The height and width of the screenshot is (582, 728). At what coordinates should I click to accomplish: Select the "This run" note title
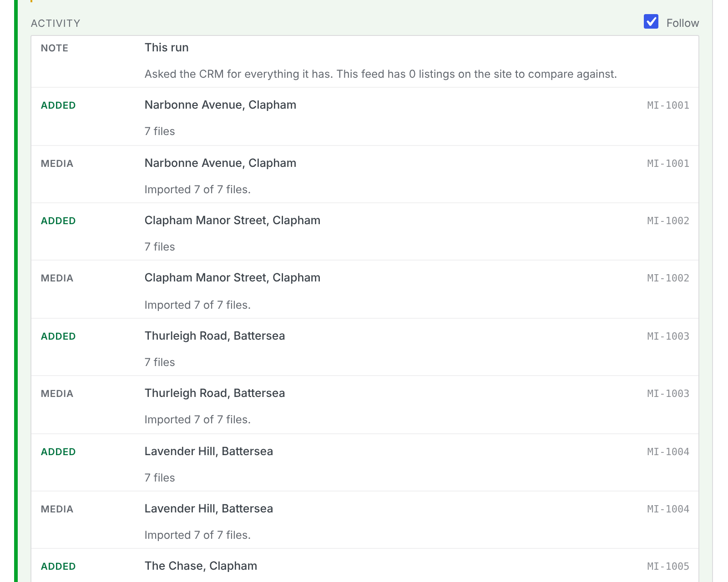pos(167,48)
